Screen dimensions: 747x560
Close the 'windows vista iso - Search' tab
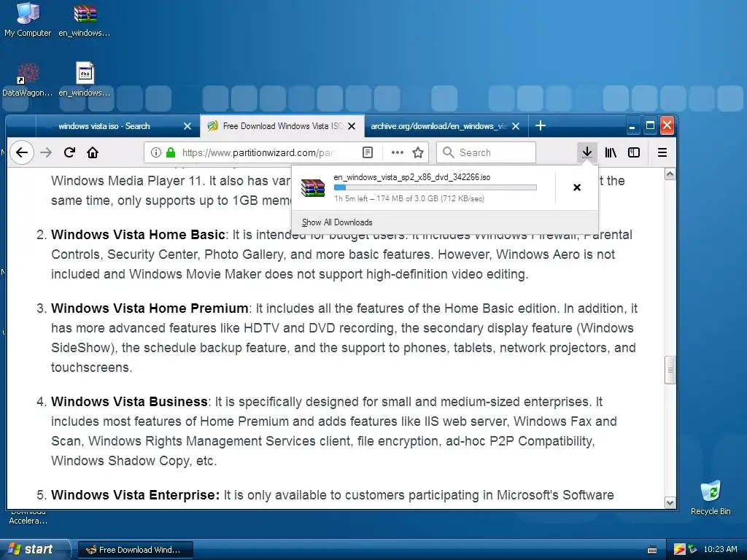(187, 126)
